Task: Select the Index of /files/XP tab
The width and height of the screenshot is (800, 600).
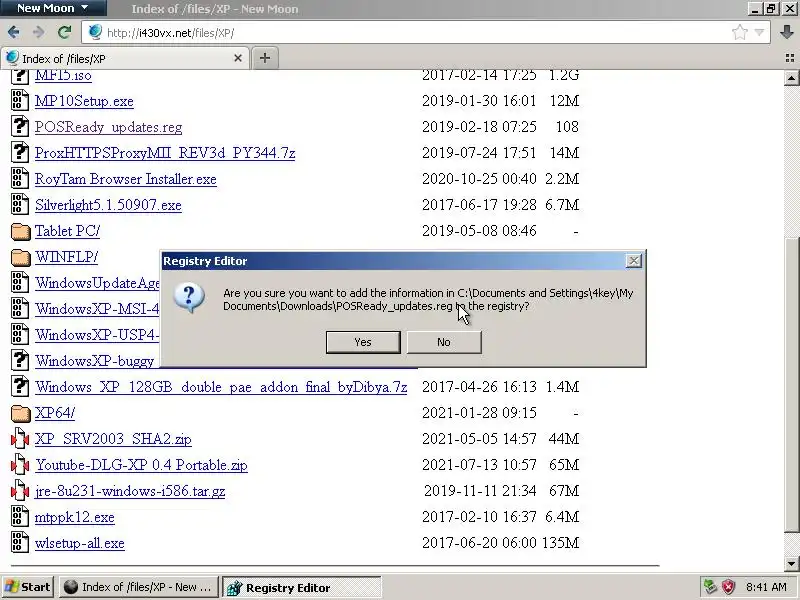Action: [124, 58]
